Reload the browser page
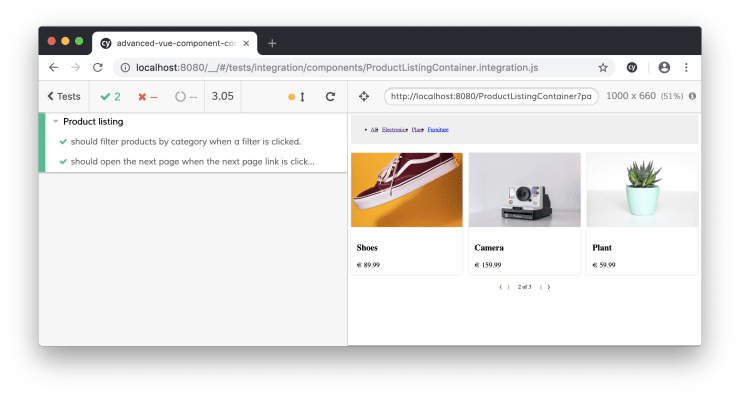This screenshot has width=740, height=397. pyautogui.click(x=98, y=68)
